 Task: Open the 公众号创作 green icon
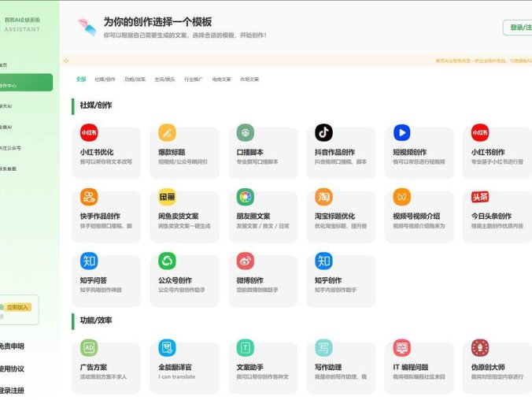pos(168,261)
